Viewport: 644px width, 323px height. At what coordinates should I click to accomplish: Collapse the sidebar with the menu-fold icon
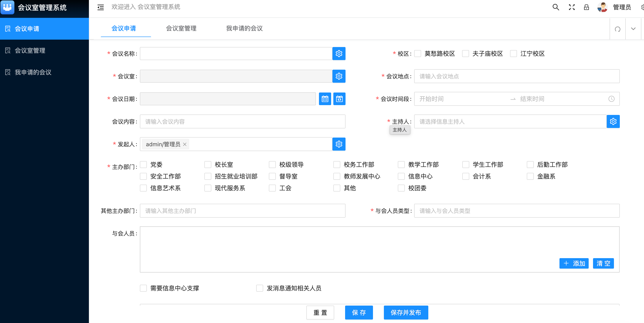(x=100, y=7)
